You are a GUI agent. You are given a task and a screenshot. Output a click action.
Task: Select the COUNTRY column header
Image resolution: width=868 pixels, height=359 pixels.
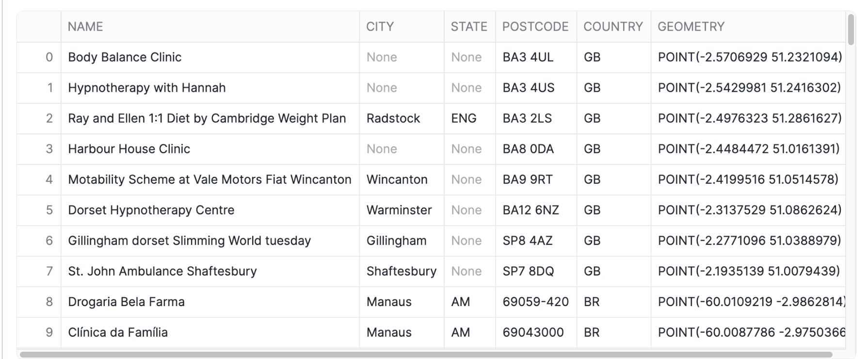point(613,27)
